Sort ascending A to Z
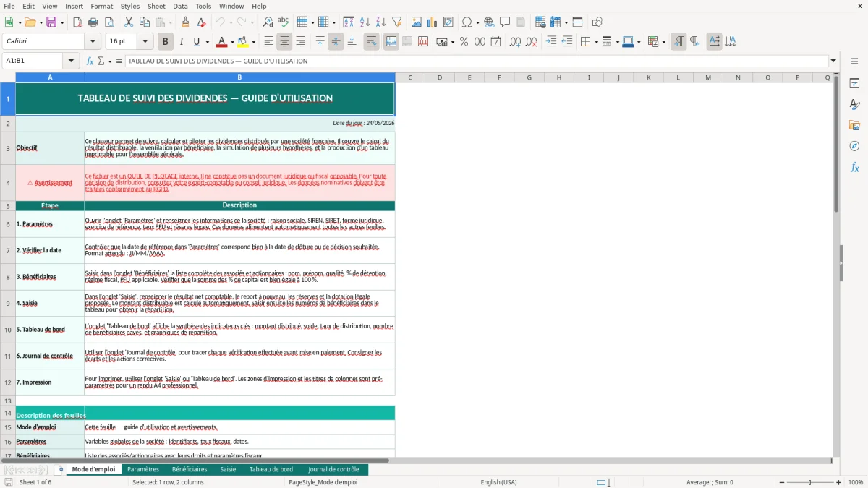This screenshot has height=488, width=868. coord(365,22)
